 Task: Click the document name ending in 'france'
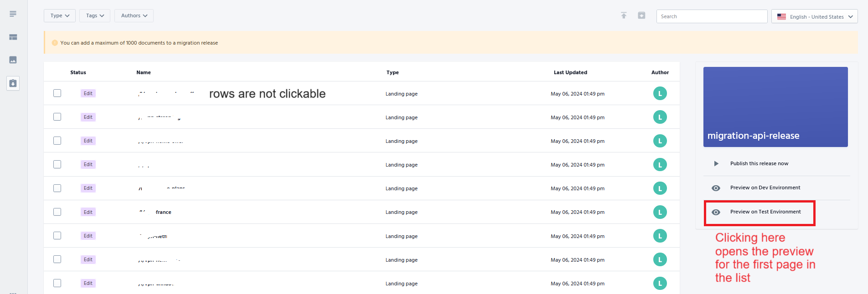click(155, 212)
